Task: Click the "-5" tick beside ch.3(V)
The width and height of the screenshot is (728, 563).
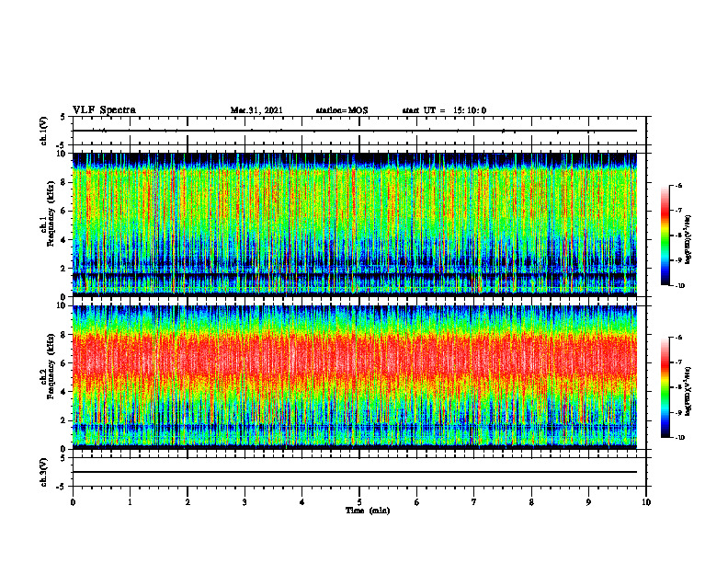Action: (x=63, y=487)
